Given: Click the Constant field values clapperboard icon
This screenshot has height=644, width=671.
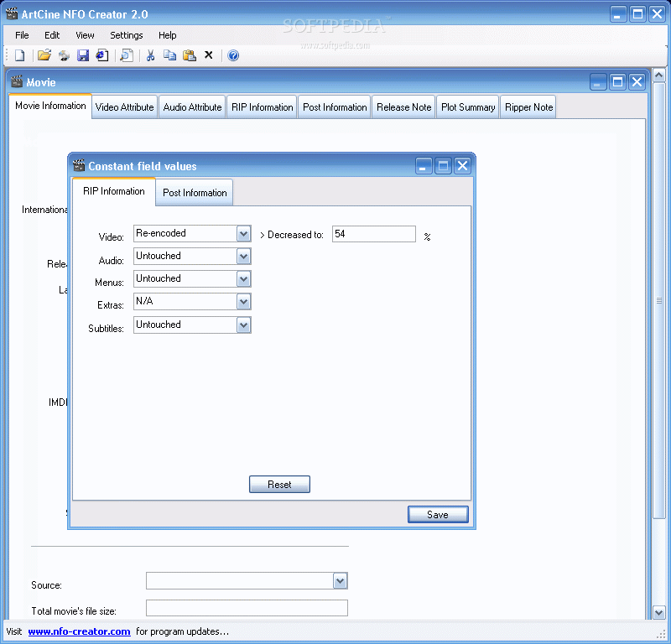Looking at the screenshot, I should point(79,165).
